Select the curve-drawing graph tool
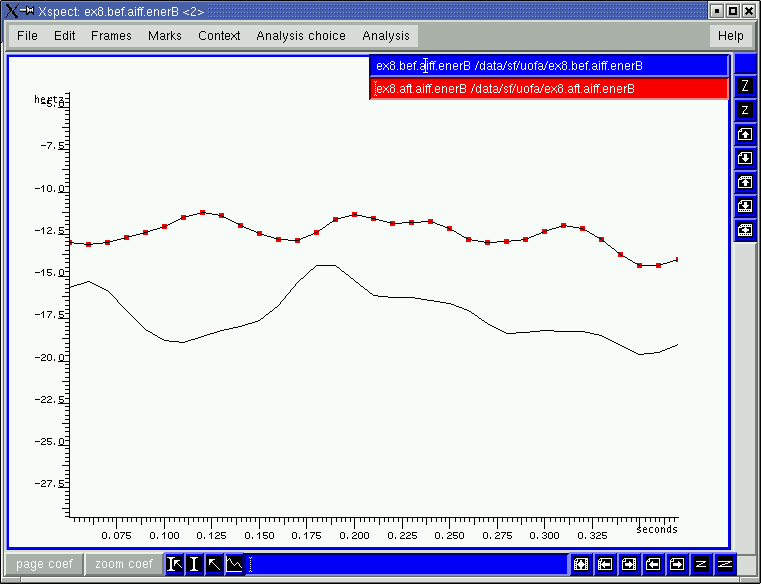The image size is (761, 584). pyautogui.click(x=234, y=564)
